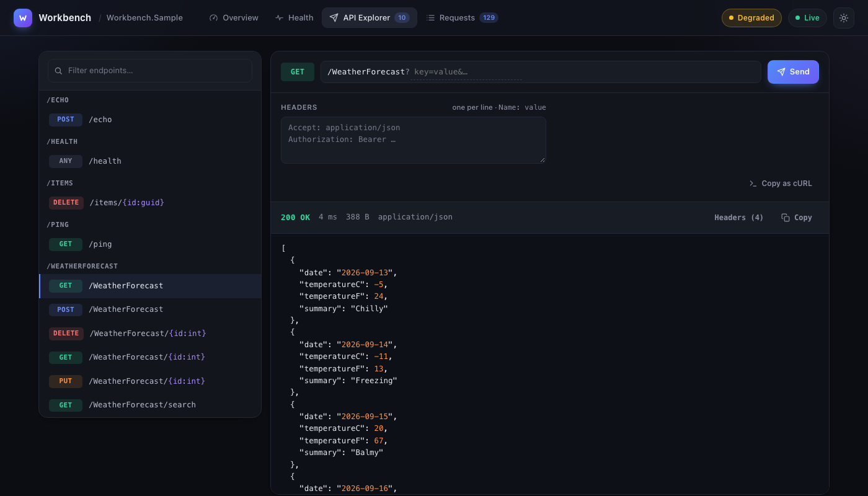Click the /PING group heading

pyautogui.click(x=58, y=224)
